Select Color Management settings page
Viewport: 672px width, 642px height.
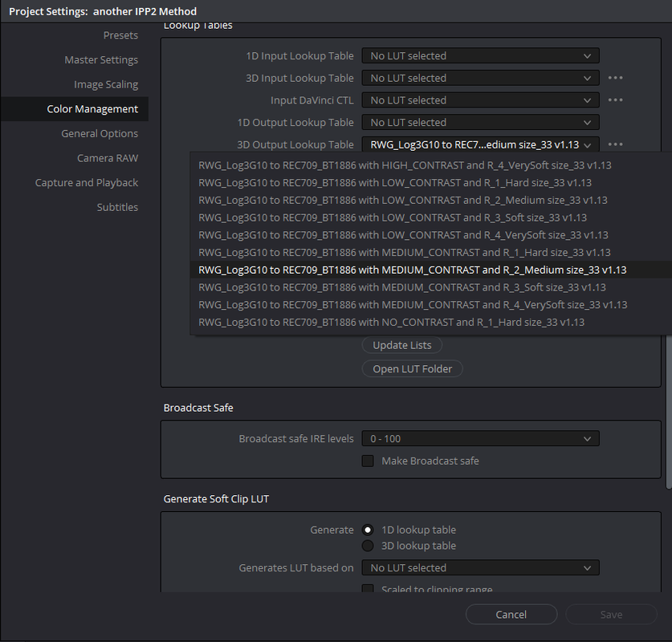click(75, 109)
